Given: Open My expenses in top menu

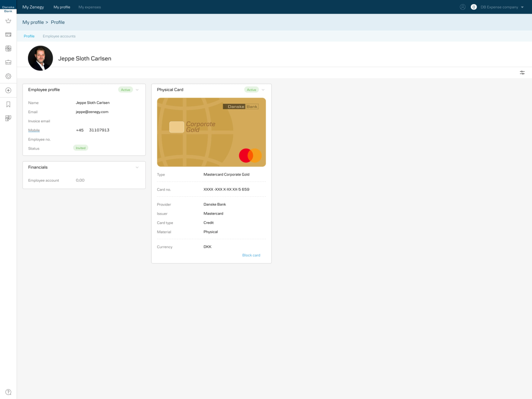Looking at the screenshot, I should 90,7.
